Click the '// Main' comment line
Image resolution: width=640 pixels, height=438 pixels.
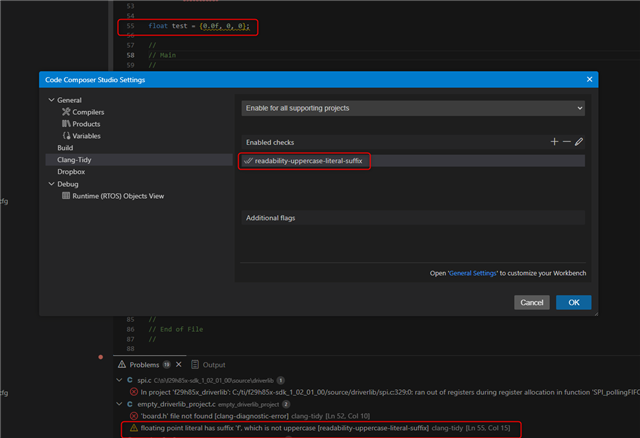[162, 55]
